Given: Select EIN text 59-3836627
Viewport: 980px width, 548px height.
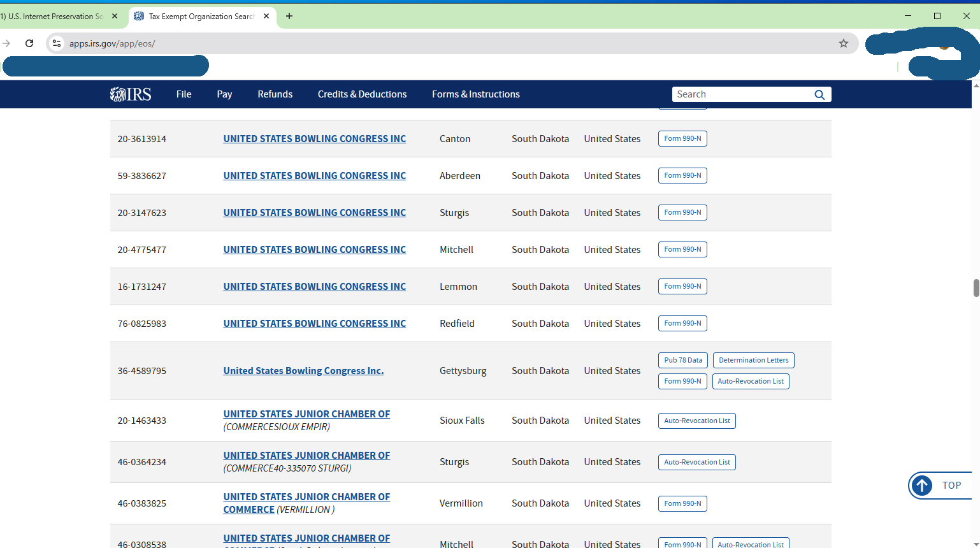Looking at the screenshot, I should pos(141,176).
